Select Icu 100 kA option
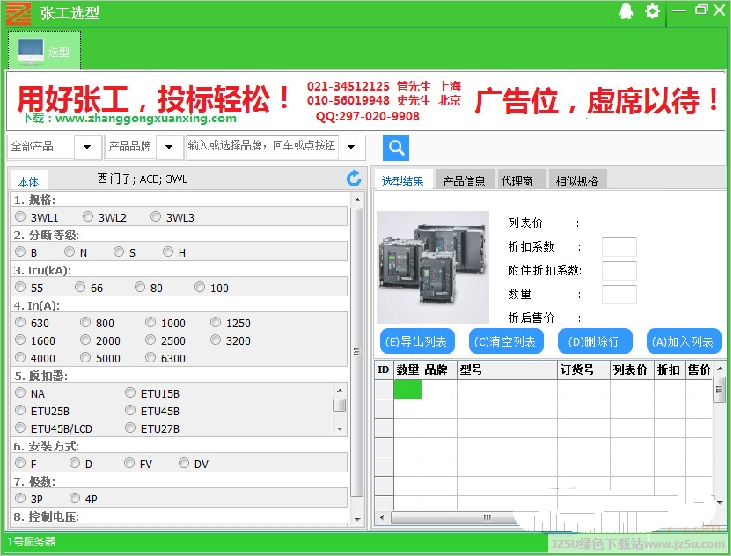The image size is (731, 556). pyautogui.click(x=200, y=287)
